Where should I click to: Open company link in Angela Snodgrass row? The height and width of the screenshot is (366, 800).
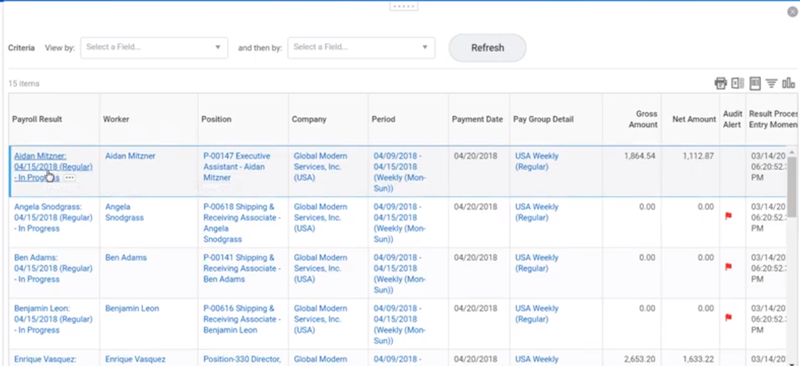(x=320, y=217)
